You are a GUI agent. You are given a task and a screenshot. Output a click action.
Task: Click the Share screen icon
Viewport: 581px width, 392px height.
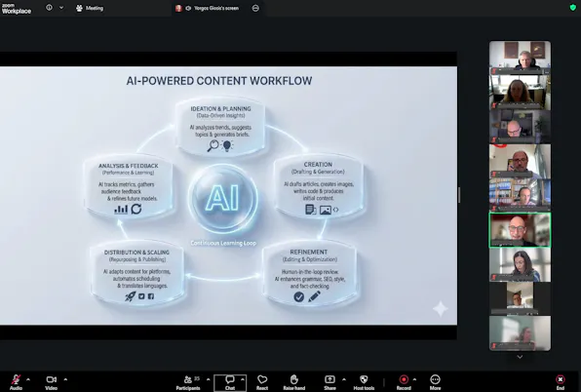click(329, 382)
